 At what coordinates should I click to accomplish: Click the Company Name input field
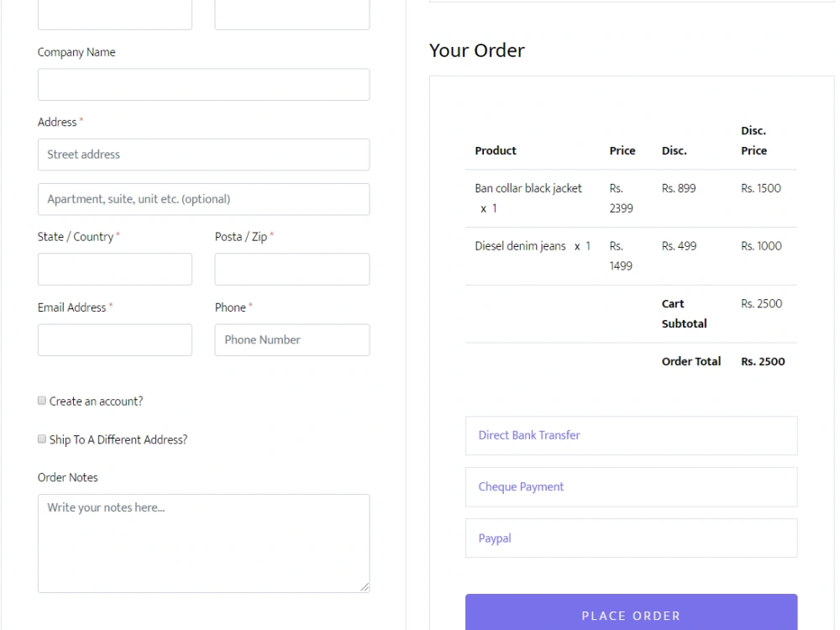203,85
